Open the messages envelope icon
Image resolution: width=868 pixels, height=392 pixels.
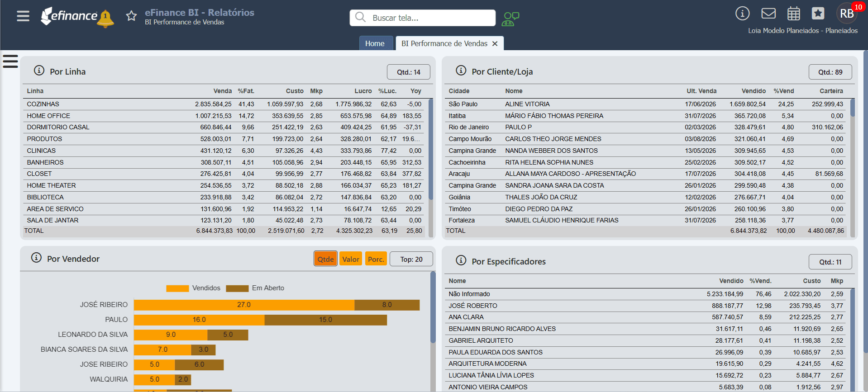[x=768, y=14]
